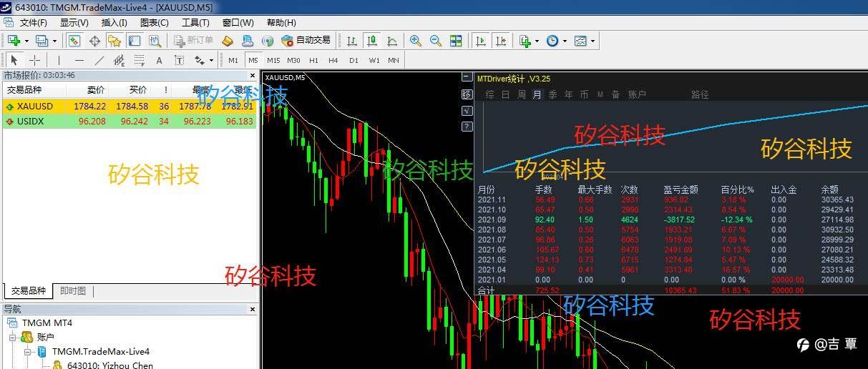Select 月 tab in MTDriver stats
This screenshot has width=868, height=369.
tap(537, 94)
